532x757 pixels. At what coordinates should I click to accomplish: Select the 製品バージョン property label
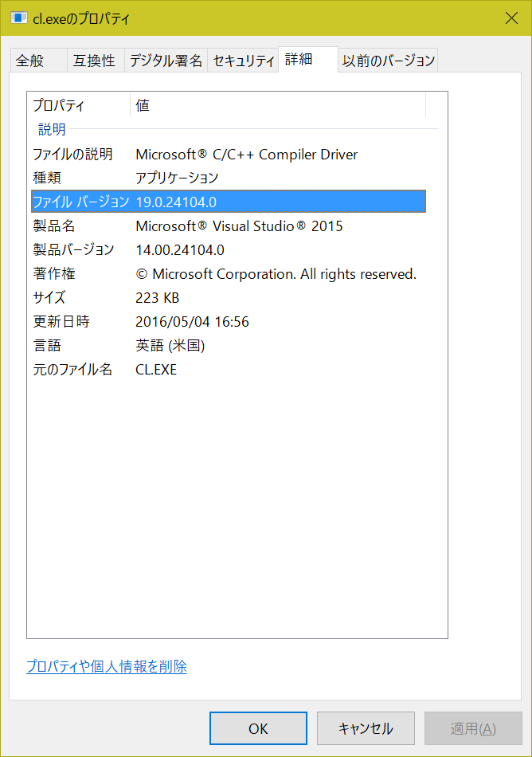[73, 249]
